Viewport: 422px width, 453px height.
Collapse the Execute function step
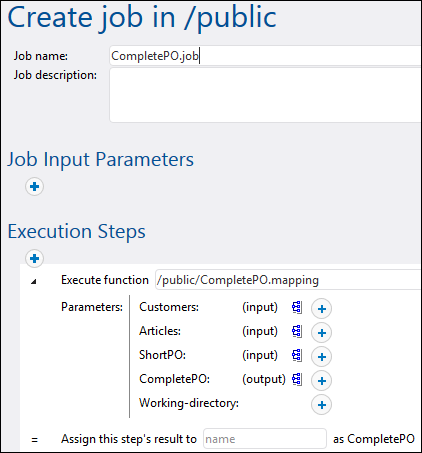click(33, 282)
